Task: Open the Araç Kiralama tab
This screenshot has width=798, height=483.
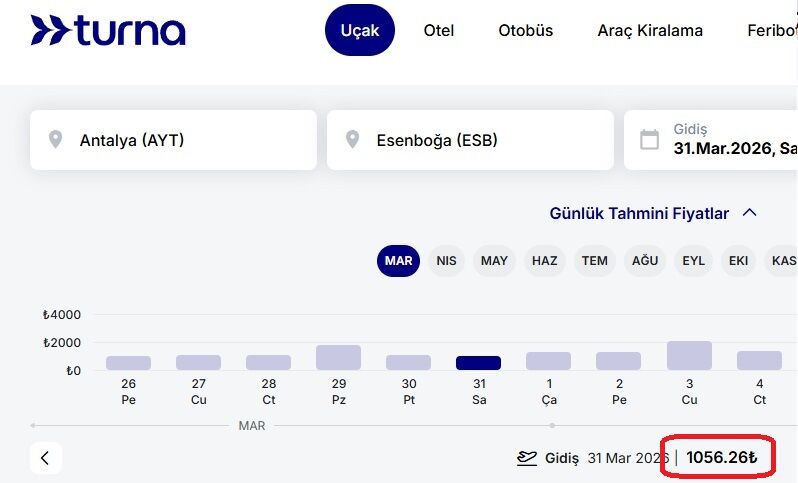Action: (x=650, y=31)
